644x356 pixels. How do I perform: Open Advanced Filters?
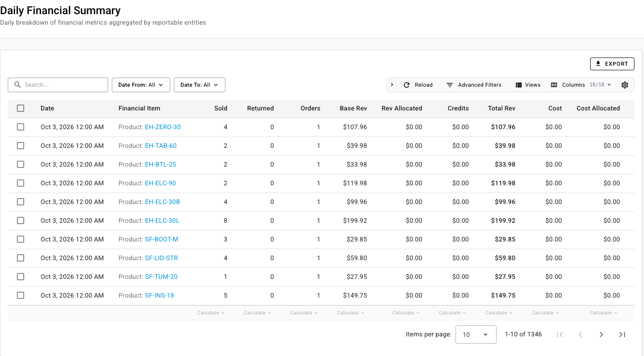(x=474, y=85)
